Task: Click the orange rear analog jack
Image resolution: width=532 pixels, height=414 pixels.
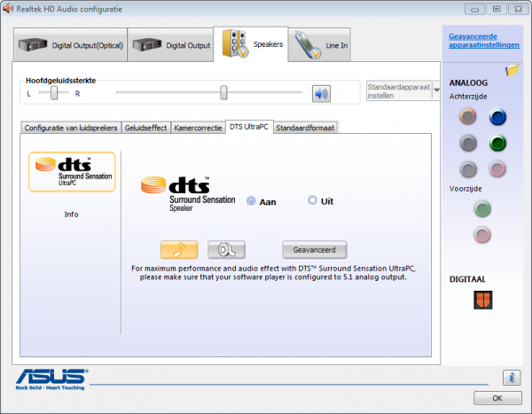Action: pos(470,117)
